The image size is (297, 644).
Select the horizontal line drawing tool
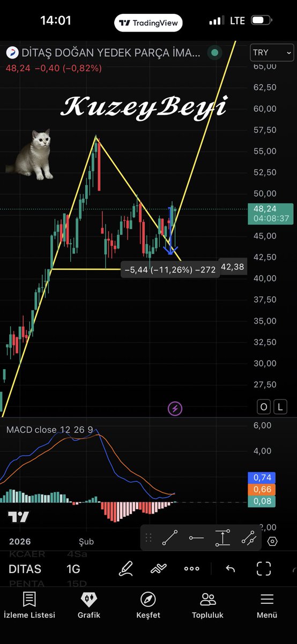coord(196,538)
